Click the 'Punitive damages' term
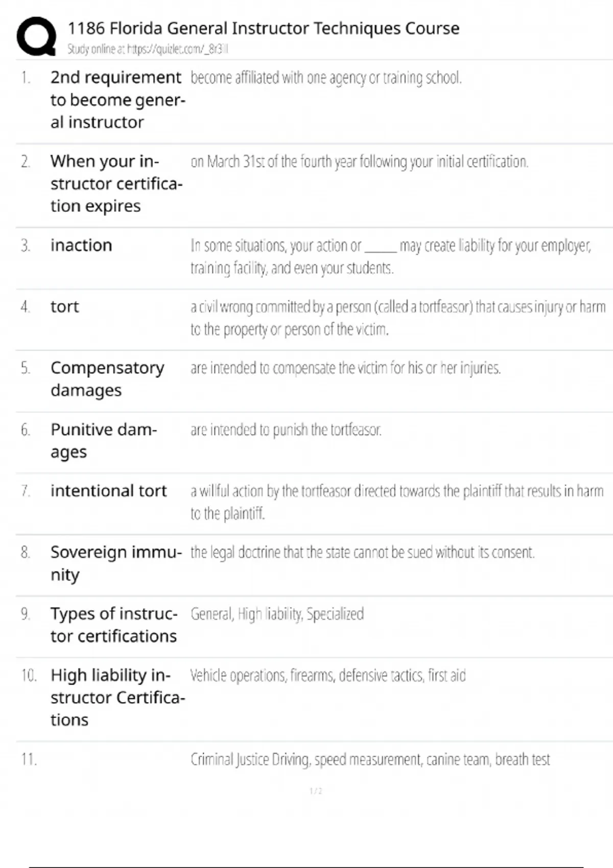Viewport: 613px width, 868px height. tap(104, 441)
